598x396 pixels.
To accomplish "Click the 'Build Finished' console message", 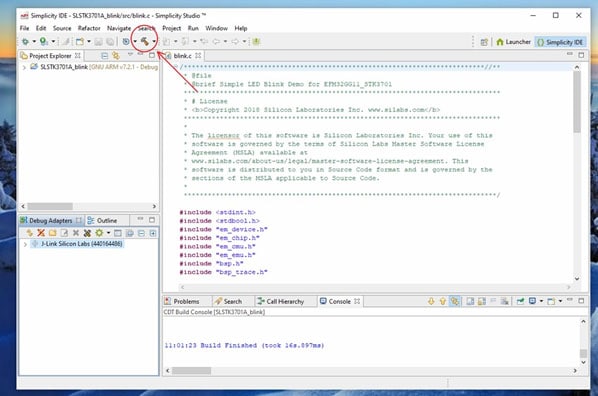I will click(244, 345).
